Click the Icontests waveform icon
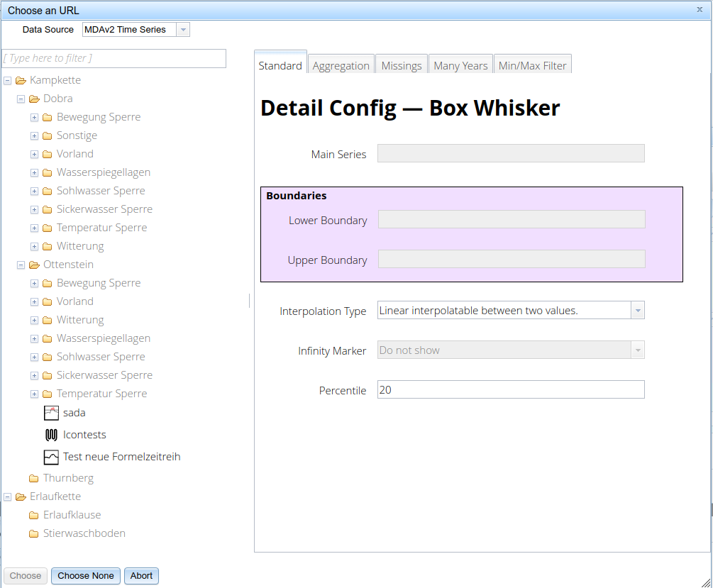The image size is (713, 588). pyautogui.click(x=50, y=435)
